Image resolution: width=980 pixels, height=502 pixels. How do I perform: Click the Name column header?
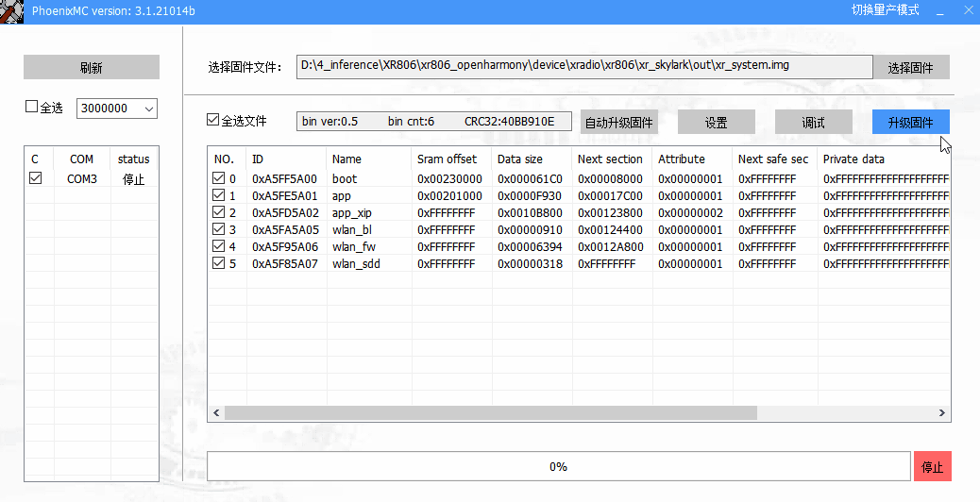369,159
